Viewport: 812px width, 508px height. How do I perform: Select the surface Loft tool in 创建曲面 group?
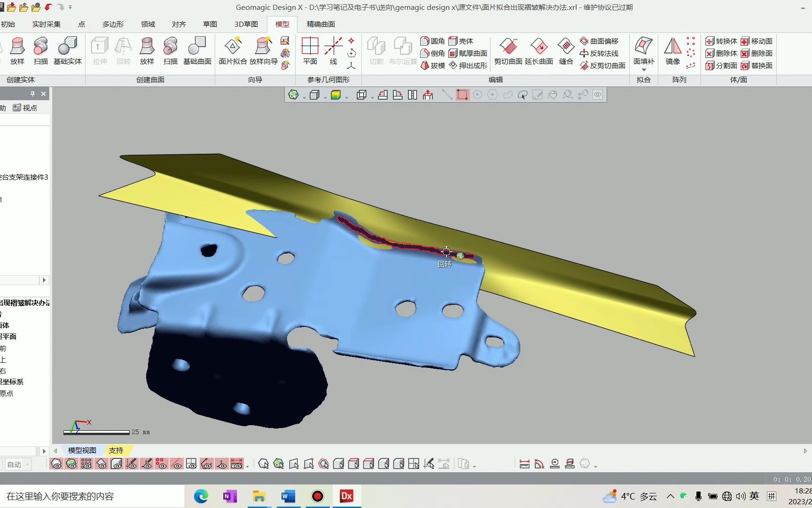tap(147, 51)
